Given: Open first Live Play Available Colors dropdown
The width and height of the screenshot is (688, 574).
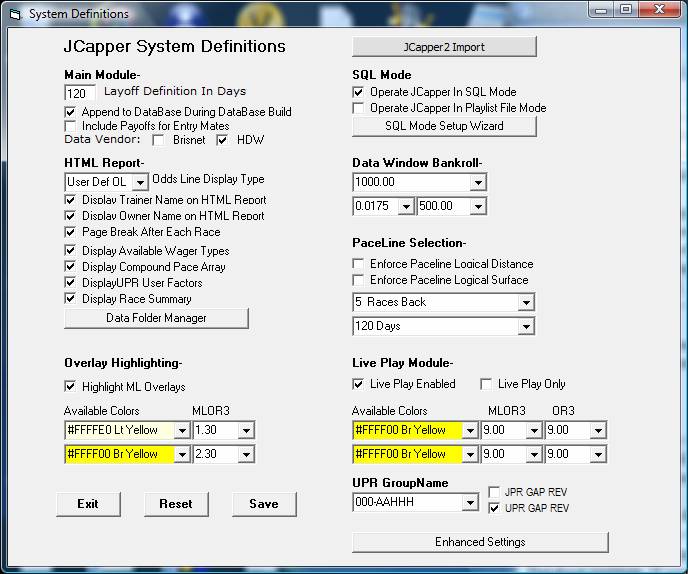Looking at the screenshot, I should 470,430.
